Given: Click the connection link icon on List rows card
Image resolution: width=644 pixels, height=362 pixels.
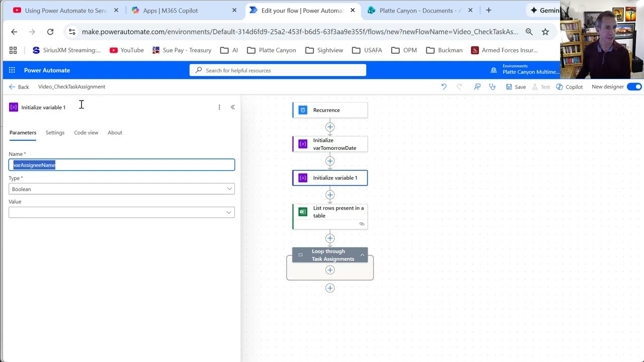Looking at the screenshot, I should point(362,224).
